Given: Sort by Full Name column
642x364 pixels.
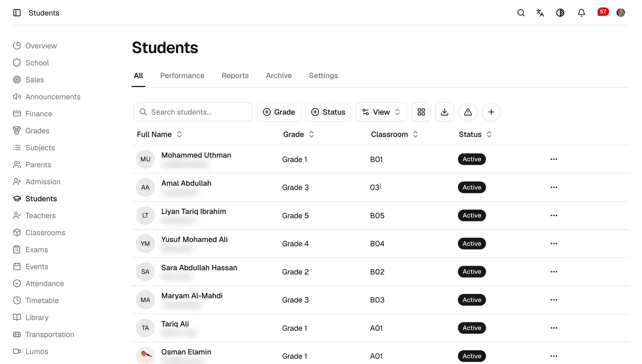Looking at the screenshot, I should pyautogui.click(x=160, y=134).
